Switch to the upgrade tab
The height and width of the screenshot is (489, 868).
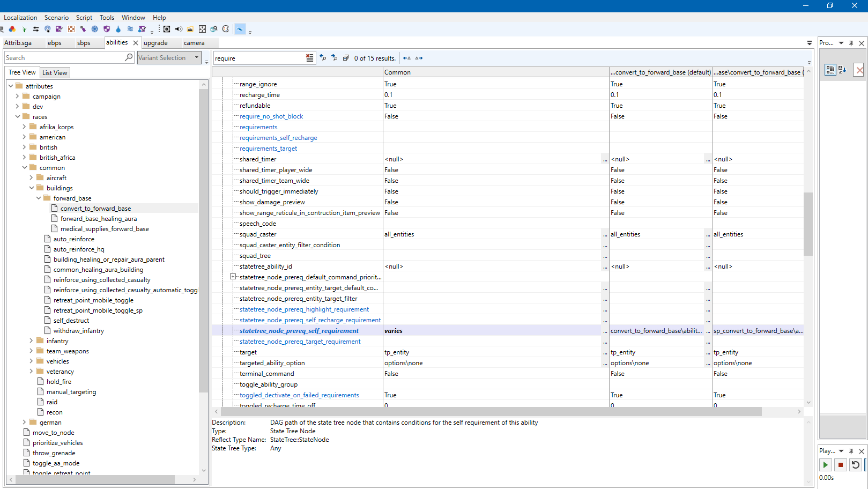155,43
